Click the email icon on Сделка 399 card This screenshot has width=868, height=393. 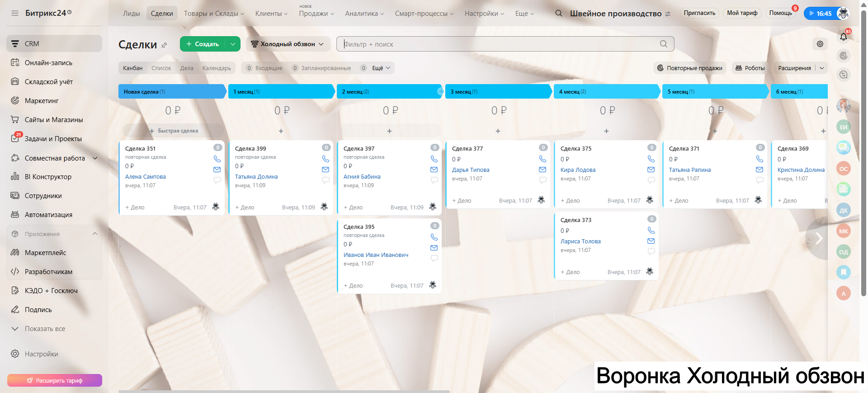click(x=325, y=170)
